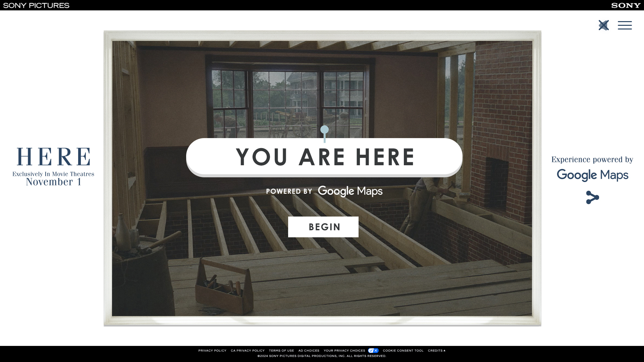
Task: Click the 'Experience powered by' text
Action: pos(592,160)
